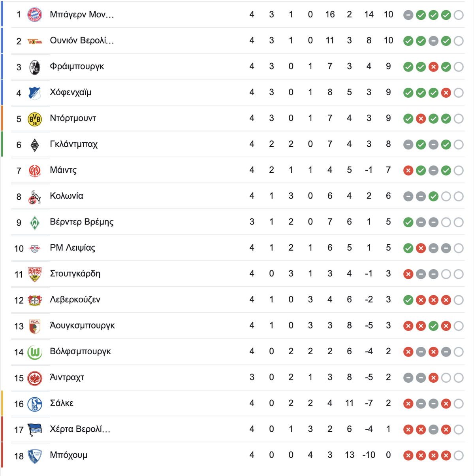Click the Hoffenheim blue crest

[x=35, y=93]
